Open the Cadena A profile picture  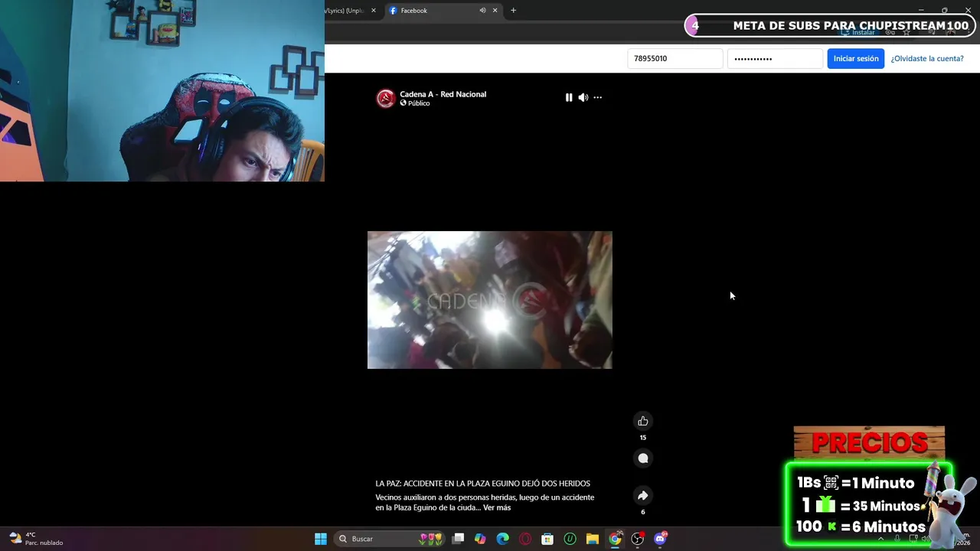click(385, 98)
